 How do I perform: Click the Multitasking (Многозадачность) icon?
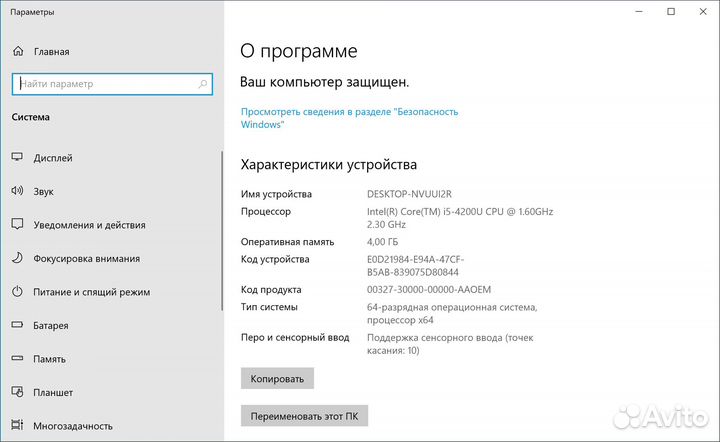(17, 427)
